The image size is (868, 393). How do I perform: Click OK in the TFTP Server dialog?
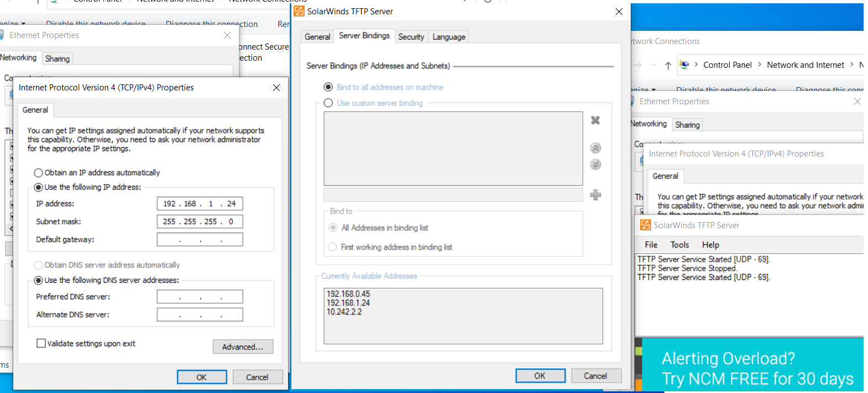540,376
